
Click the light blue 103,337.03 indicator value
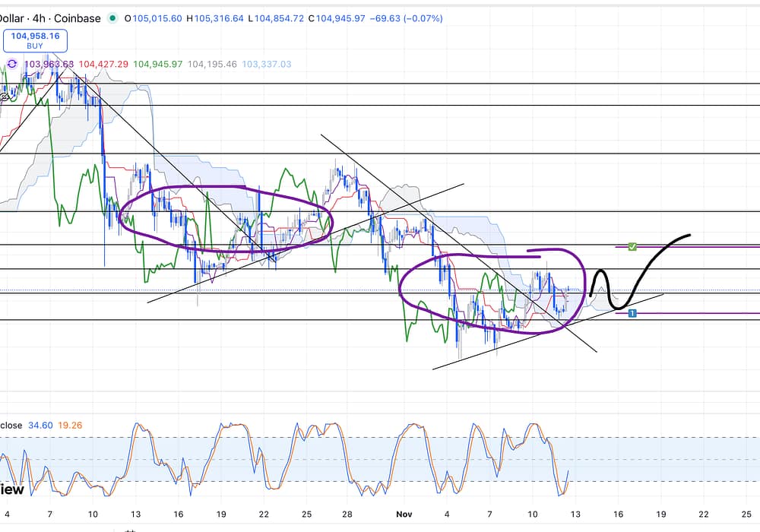tap(266, 65)
